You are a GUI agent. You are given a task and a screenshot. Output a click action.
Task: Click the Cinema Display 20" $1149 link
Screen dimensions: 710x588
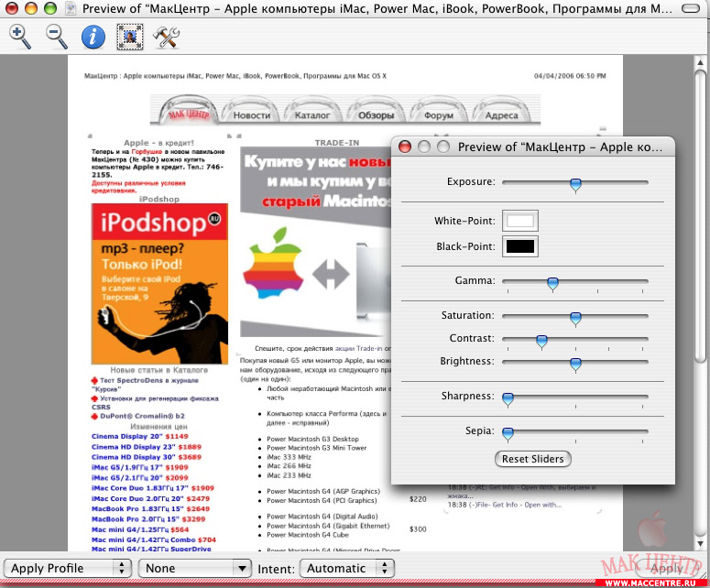pyautogui.click(x=139, y=436)
